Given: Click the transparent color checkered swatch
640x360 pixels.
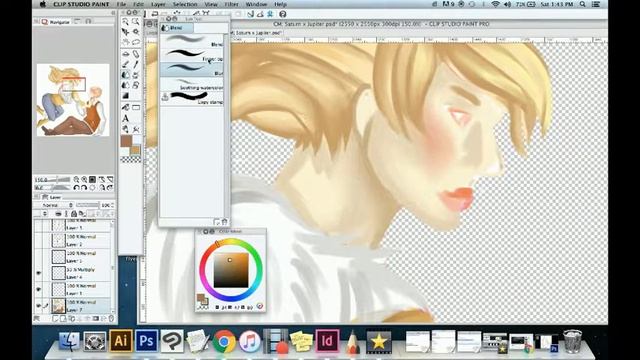Looking at the screenshot, I should click(131, 160).
